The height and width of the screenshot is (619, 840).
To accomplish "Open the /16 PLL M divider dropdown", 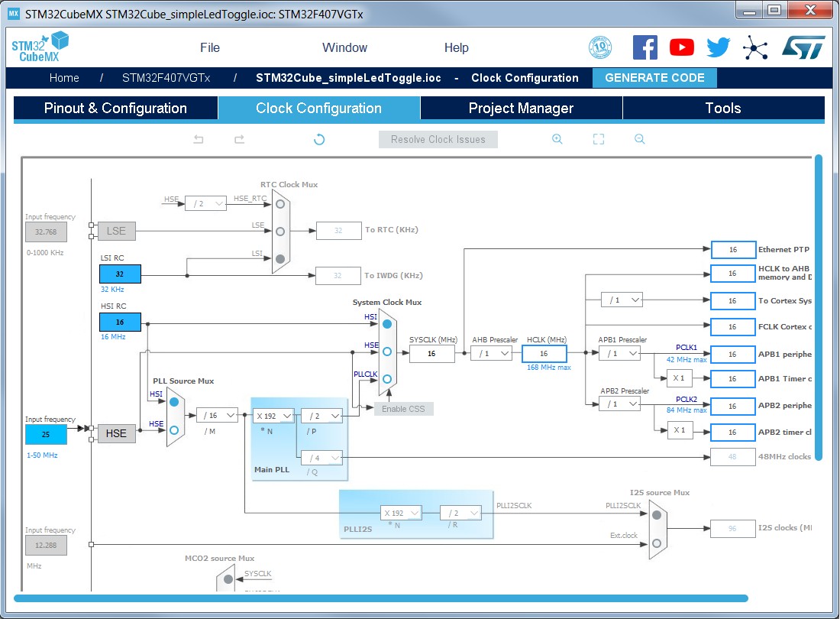I will point(218,416).
